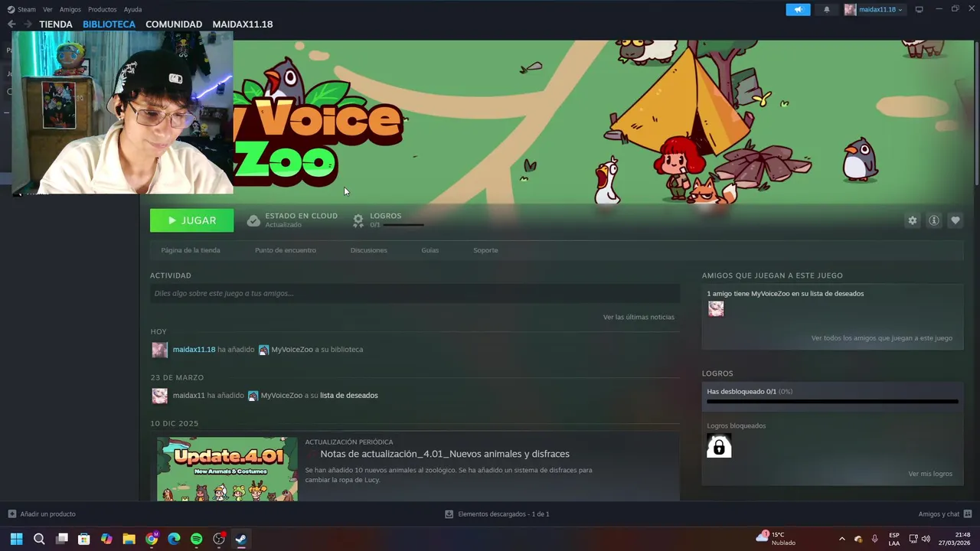The height and width of the screenshot is (551, 980).
Task: Go to the BIBLIOTECA section
Action: tap(109, 24)
